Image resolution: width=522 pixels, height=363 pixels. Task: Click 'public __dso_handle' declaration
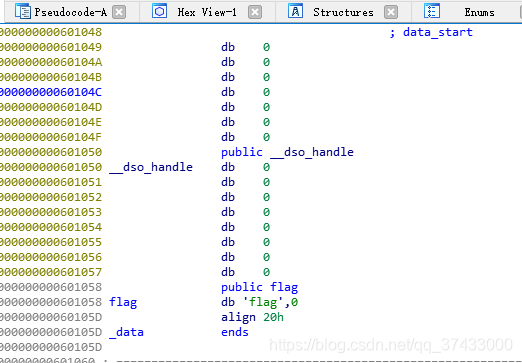click(287, 152)
